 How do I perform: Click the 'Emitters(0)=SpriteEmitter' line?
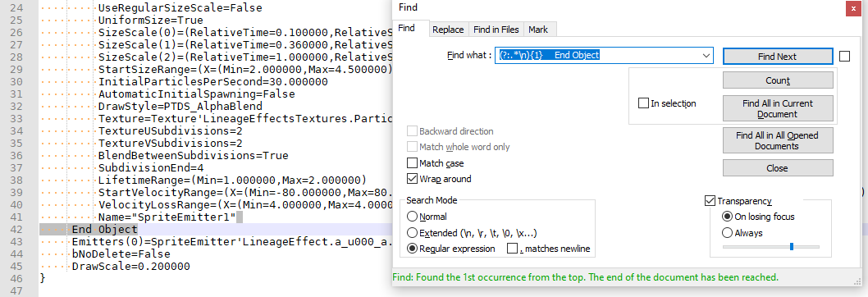click(x=232, y=241)
